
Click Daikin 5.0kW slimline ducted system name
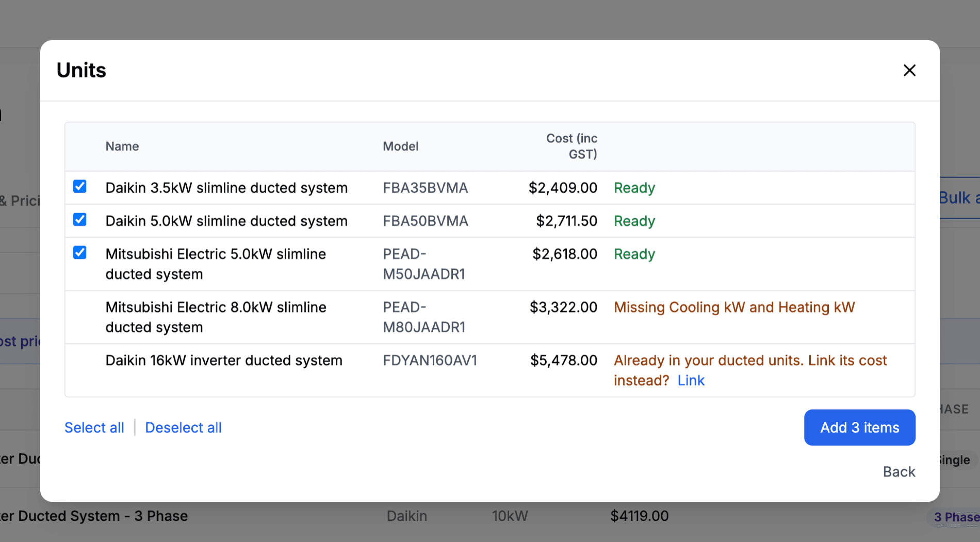[226, 221]
